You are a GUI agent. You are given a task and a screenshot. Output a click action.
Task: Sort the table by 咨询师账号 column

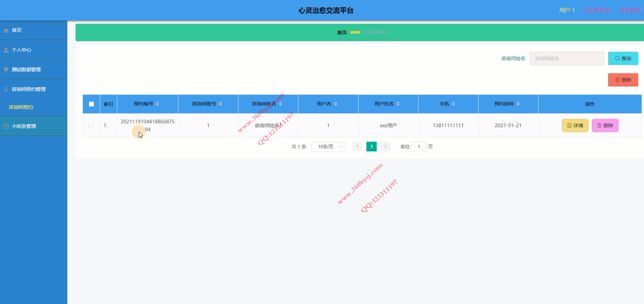pos(220,104)
